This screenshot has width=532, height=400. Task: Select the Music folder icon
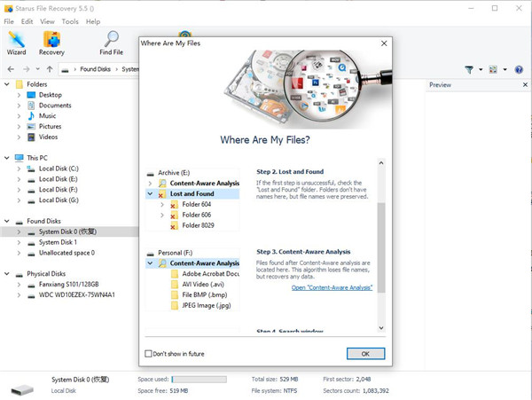tap(31, 116)
